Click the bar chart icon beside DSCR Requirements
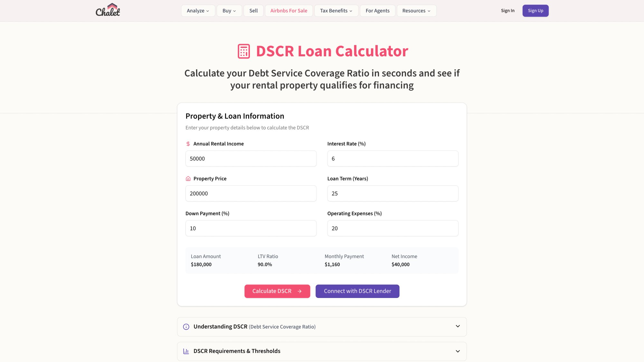 pyautogui.click(x=186, y=351)
